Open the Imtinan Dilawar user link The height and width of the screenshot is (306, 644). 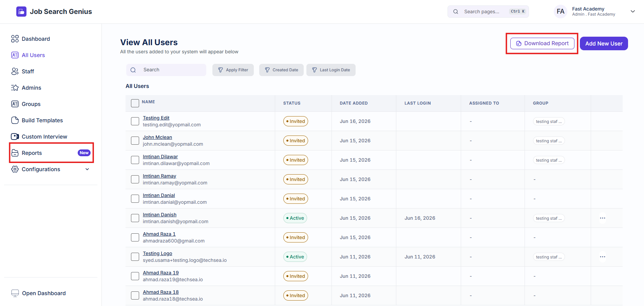pyautogui.click(x=160, y=157)
